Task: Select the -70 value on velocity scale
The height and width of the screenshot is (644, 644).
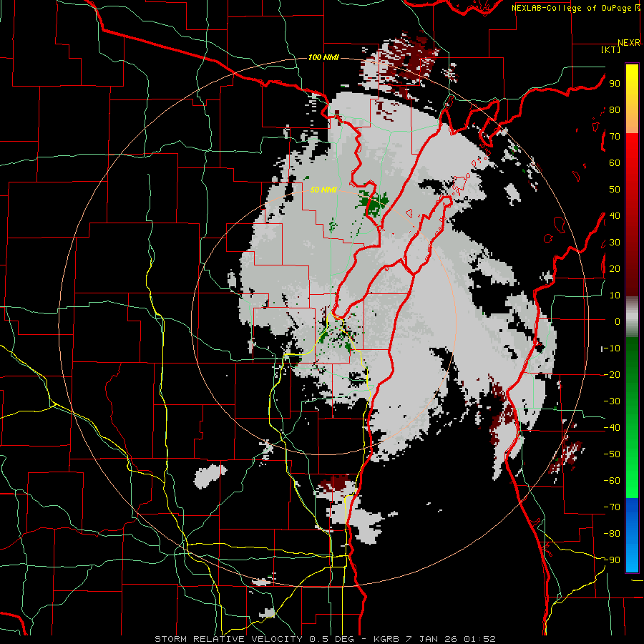Action: point(612,507)
